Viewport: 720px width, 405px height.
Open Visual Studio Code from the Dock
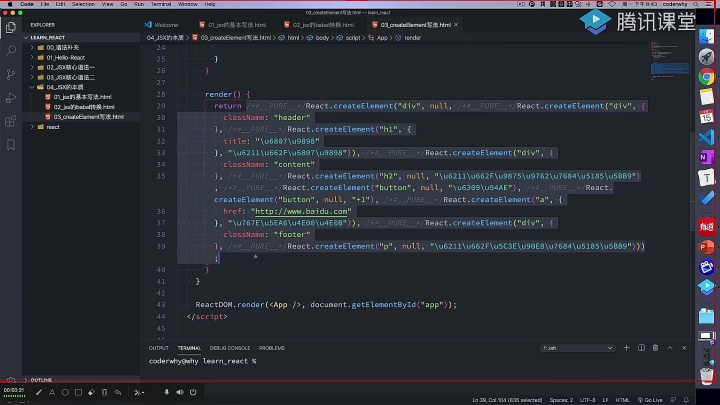pos(706,137)
